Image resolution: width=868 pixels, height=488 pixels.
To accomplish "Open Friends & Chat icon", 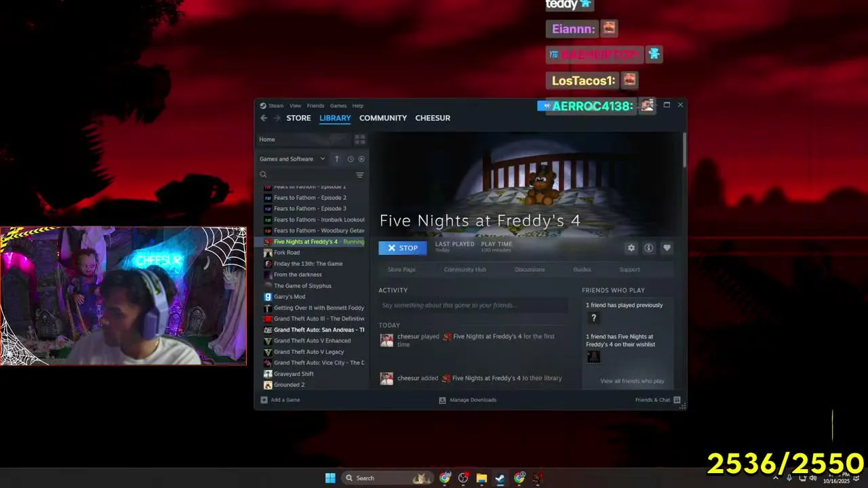I will tap(677, 400).
